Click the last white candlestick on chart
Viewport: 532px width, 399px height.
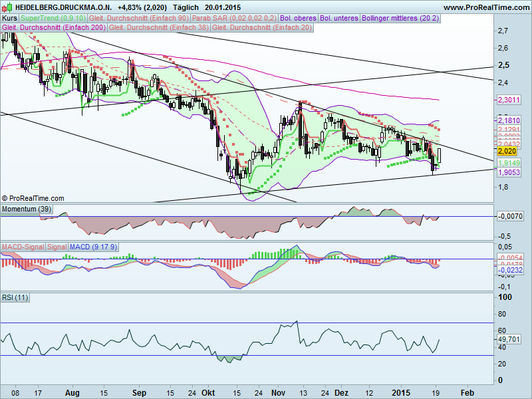pos(440,156)
